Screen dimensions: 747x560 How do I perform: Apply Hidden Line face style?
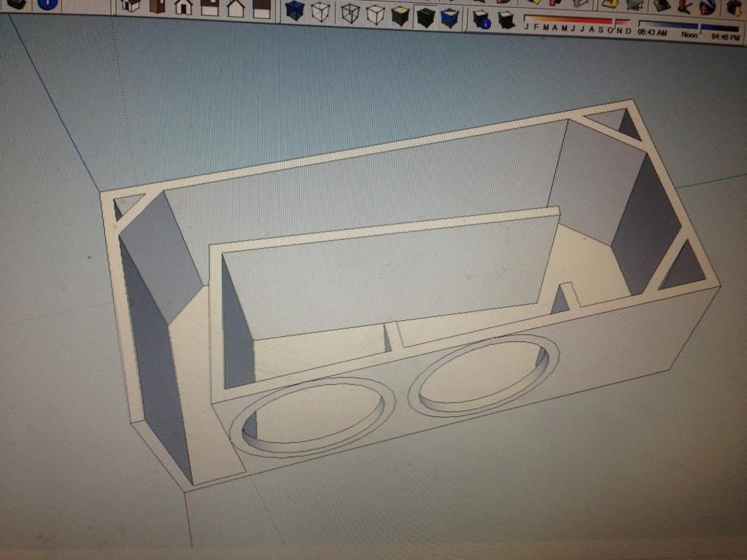pos(375,14)
